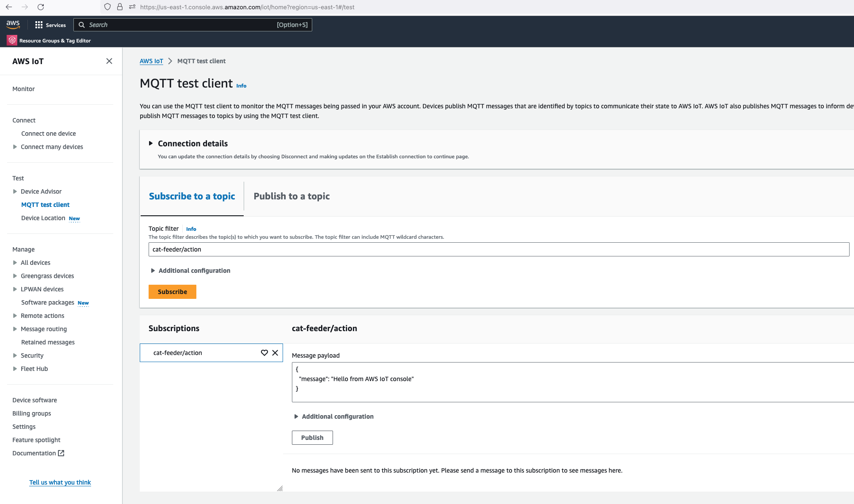Click the Publish button
Viewport: 854px width, 504px height.
[x=312, y=438]
